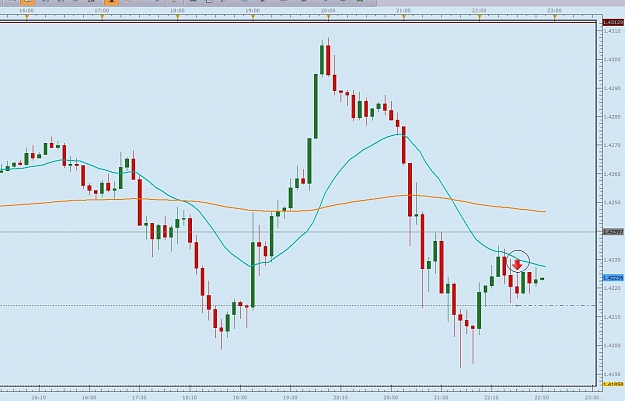Click the yellow triangle marker below 17:00
Screen dimensions: 625x401
click(102, 17)
